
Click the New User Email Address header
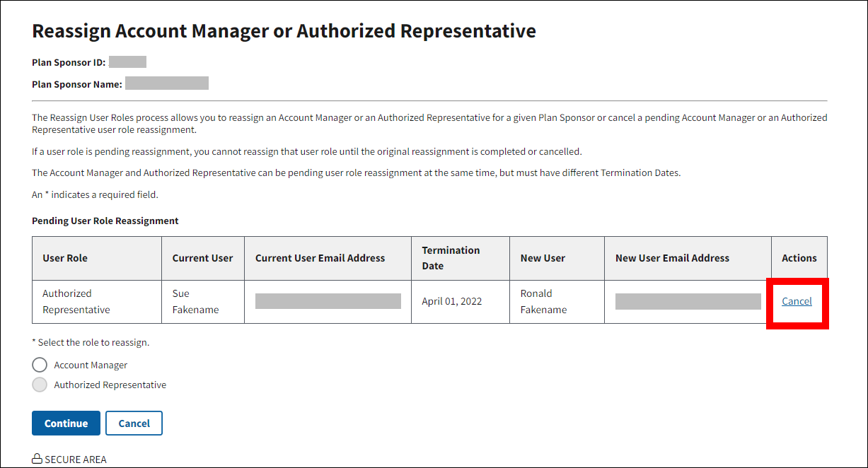(672, 258)
